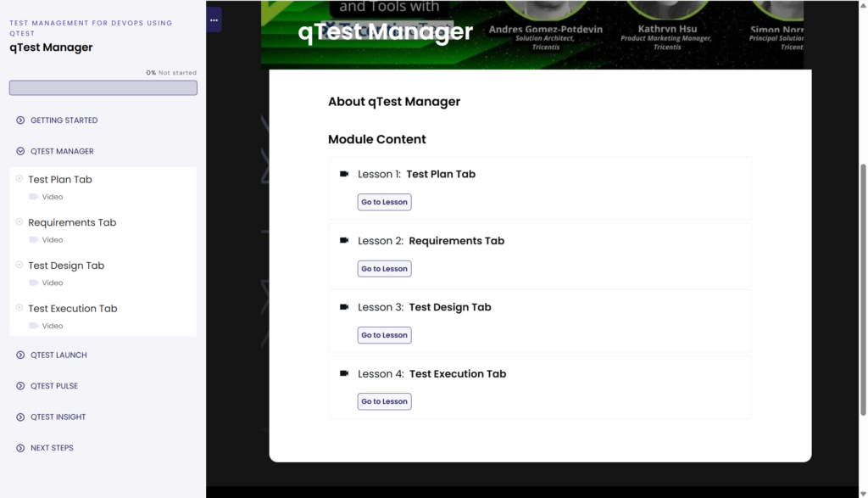Click video camera icon beside Lesson 2
The height and width of the screenshot is (498, 868).
[x=344, y=241]
